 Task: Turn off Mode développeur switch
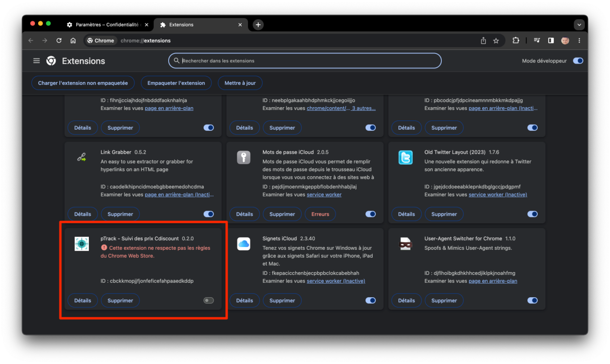(578, 61)
